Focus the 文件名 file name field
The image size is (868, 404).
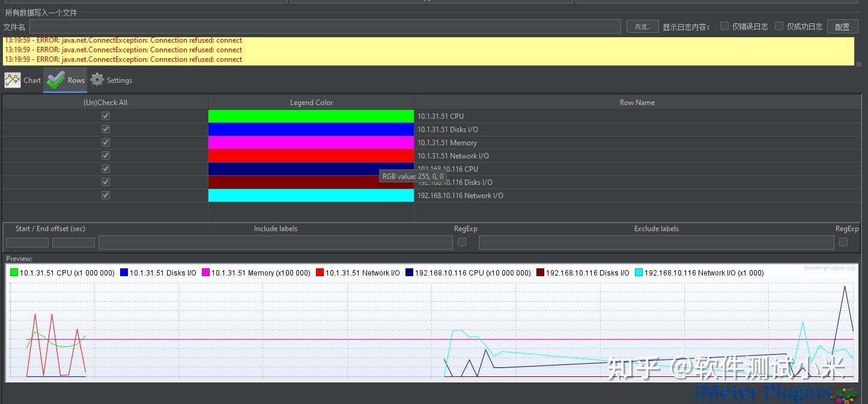(x=325, y=26)
